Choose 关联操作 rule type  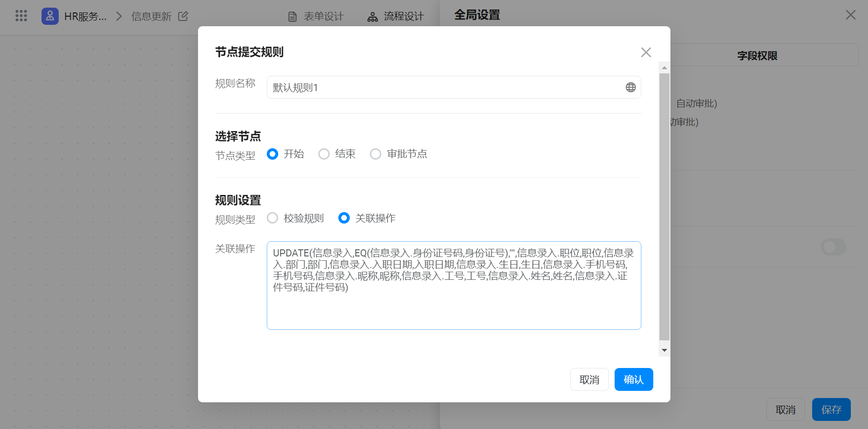click(344, 218)
